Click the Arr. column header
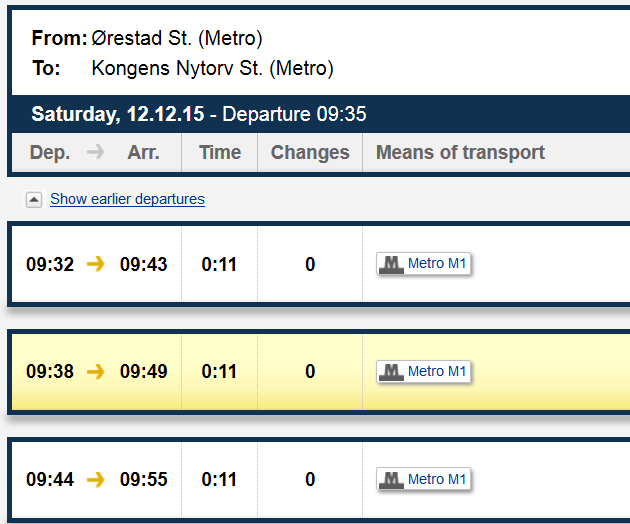630x524 pixels. 144,152
